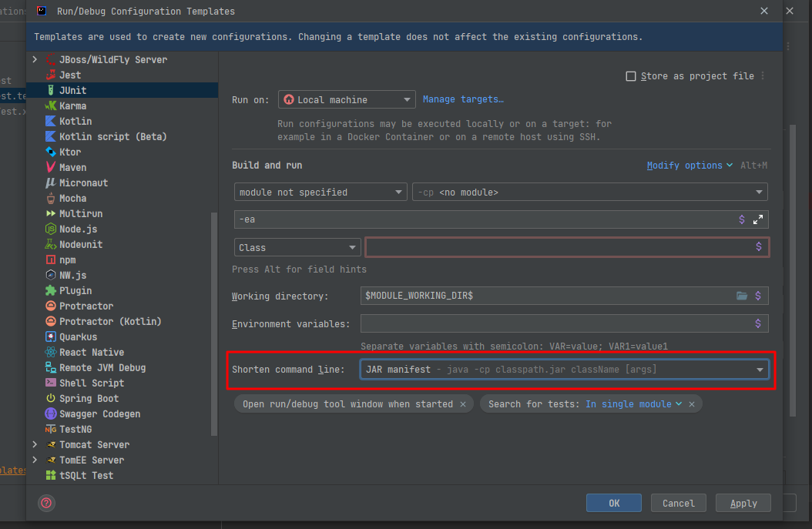
Task: Click the Karma template icon
Action: (51, 105)
